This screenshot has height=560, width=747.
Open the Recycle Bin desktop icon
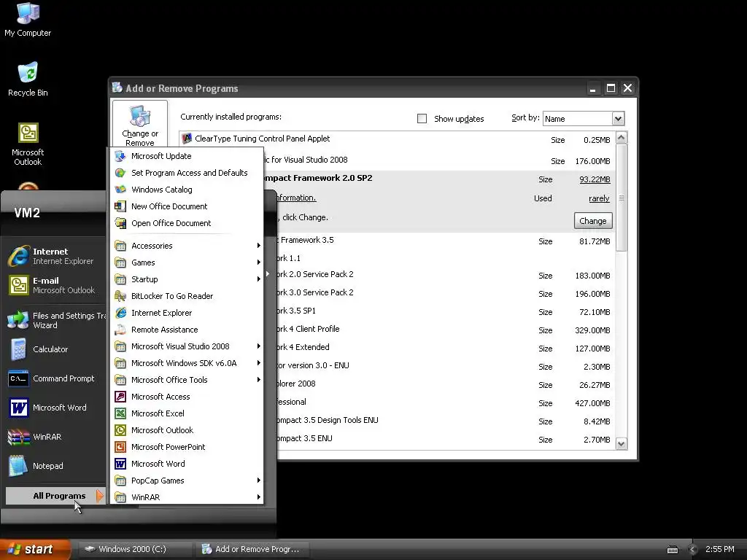point(28,79)
